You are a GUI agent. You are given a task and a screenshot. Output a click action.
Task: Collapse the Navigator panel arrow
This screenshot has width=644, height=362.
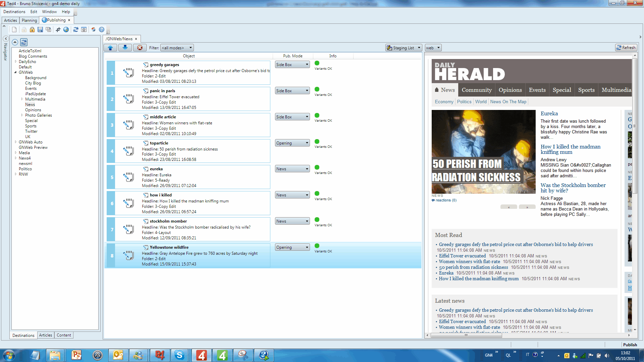[6, 39]
